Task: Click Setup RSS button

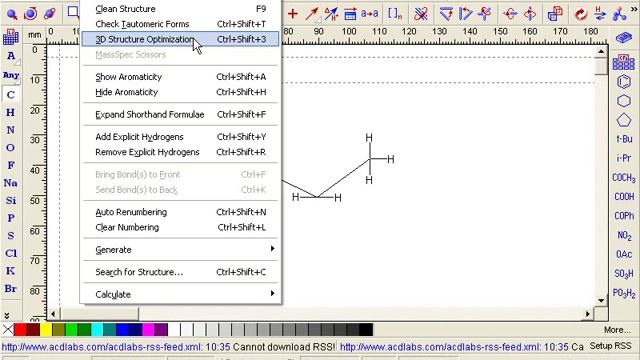Action: pos(611,346)
